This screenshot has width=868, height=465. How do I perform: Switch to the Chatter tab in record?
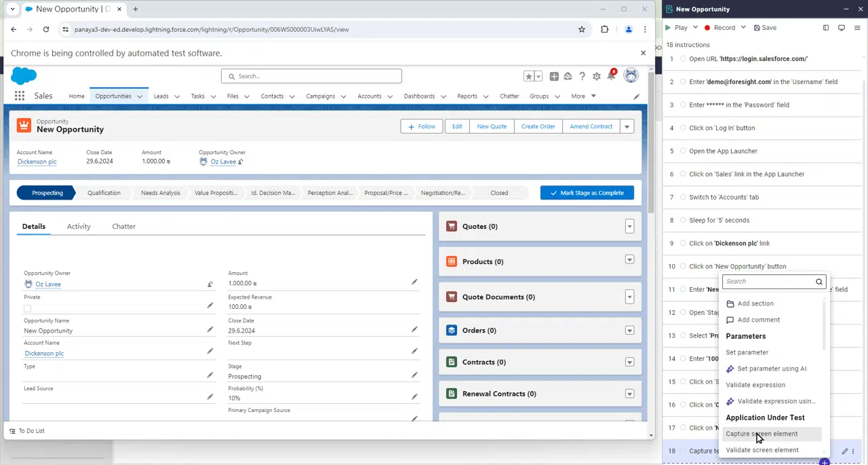pos(123,226)
